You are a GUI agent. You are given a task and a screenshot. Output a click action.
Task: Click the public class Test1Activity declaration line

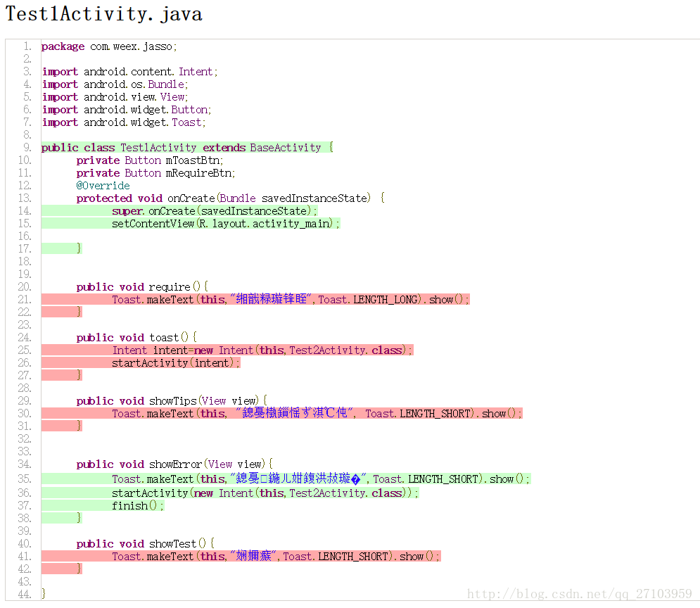click(x=186, y=148)
